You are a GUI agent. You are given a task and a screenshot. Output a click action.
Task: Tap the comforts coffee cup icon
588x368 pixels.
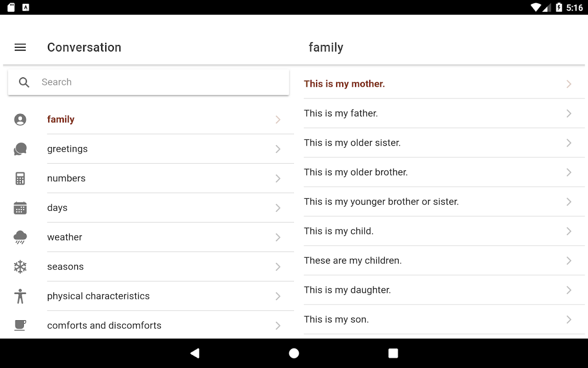pyautogui.click(x=20, y=325)
